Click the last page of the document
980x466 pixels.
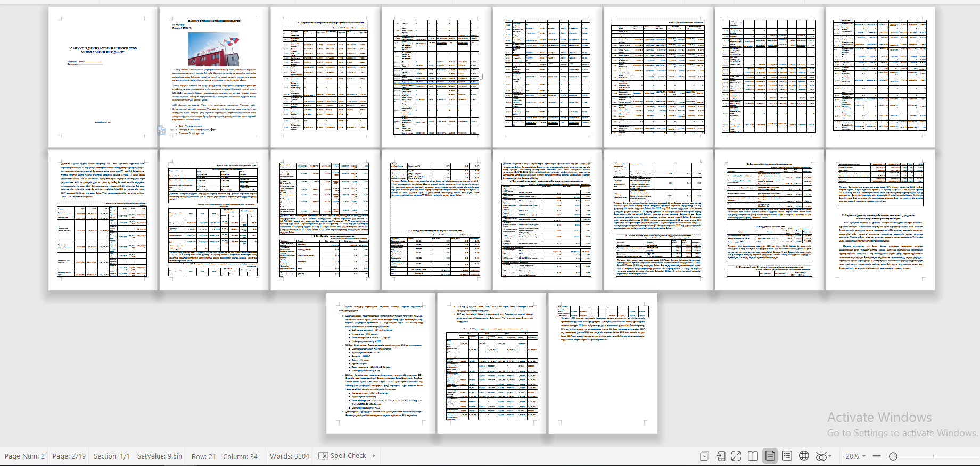[603, 363]
